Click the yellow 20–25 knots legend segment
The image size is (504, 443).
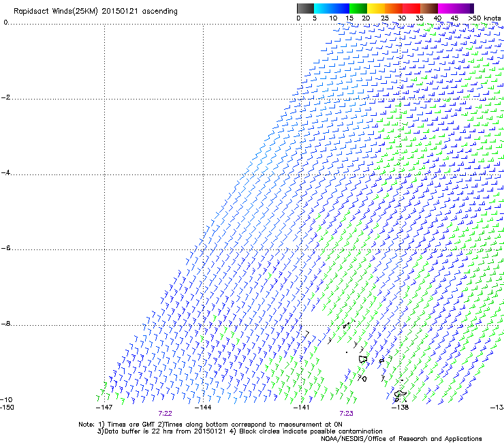(376, 8)
